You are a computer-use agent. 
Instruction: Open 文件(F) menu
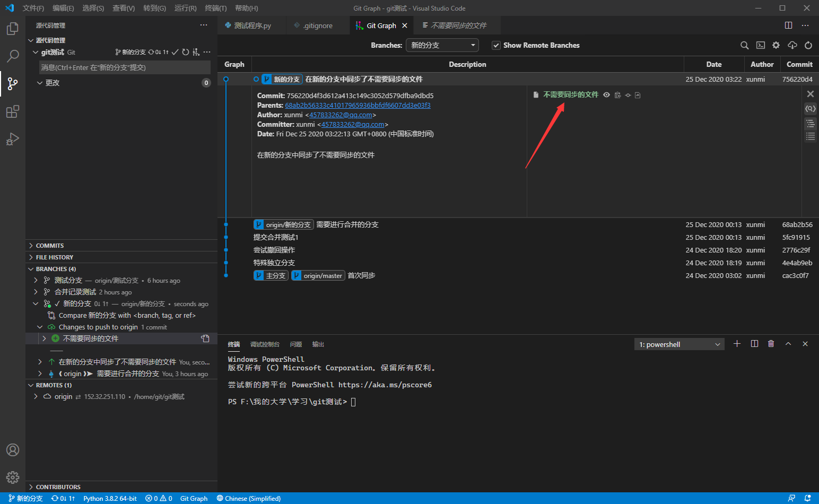pyautogui.click(x=33, y=8)
